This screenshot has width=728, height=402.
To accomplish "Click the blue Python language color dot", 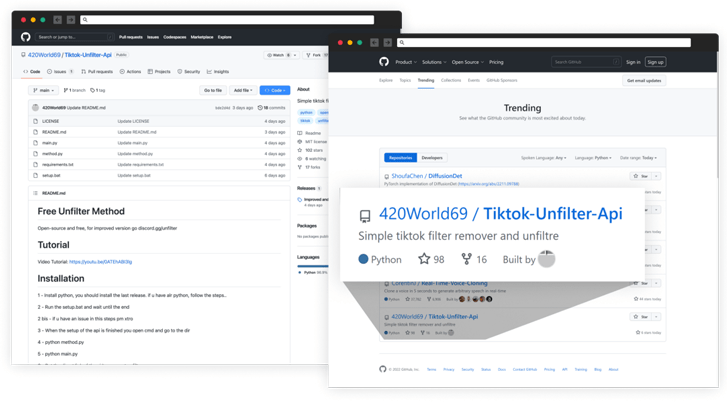I will (364, 259).
